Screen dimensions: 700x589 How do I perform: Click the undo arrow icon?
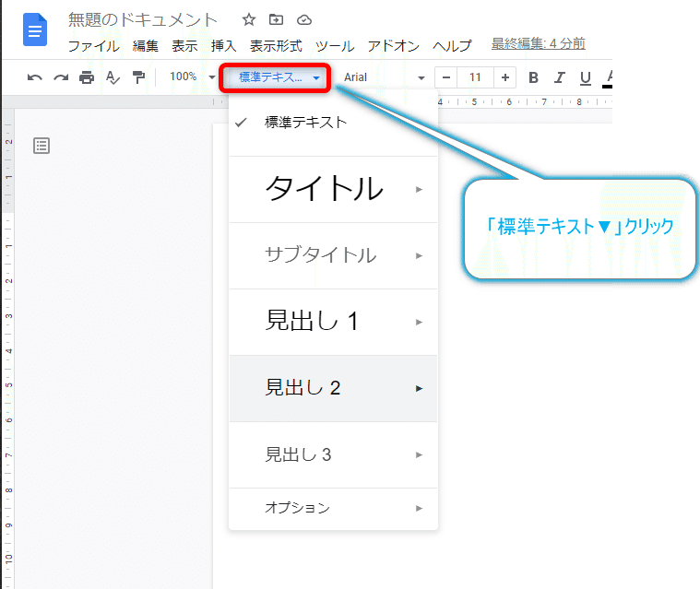pos(35,77)
